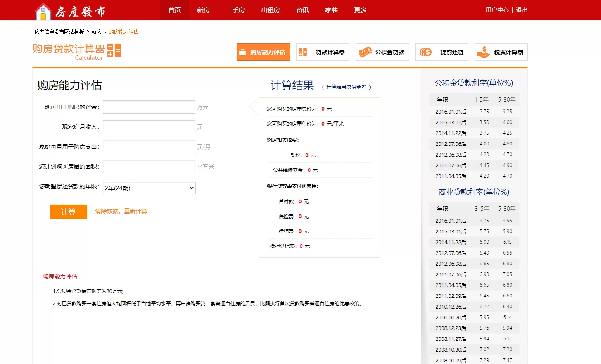Click the hand-with-money icon on 税费计算器 tab
Screen dimensions: 601x364
pos(483,52)
